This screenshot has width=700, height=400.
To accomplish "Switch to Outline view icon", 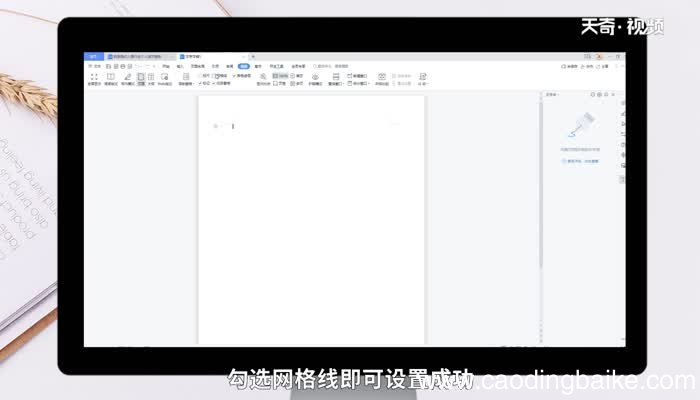I will tap(151, 79).
